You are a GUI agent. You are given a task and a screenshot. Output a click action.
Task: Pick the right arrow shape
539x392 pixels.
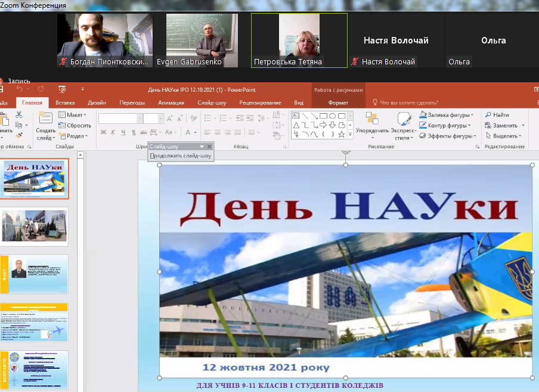pyautogui.click(x=323, y=125)
